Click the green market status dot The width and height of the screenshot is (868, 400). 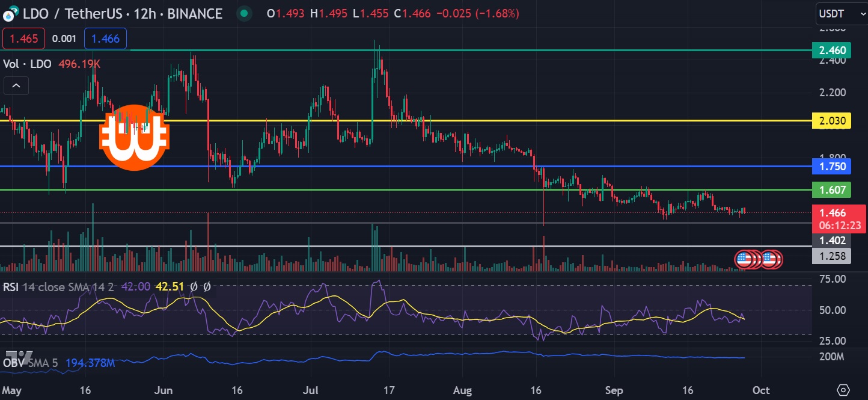[x=243, y=13]
